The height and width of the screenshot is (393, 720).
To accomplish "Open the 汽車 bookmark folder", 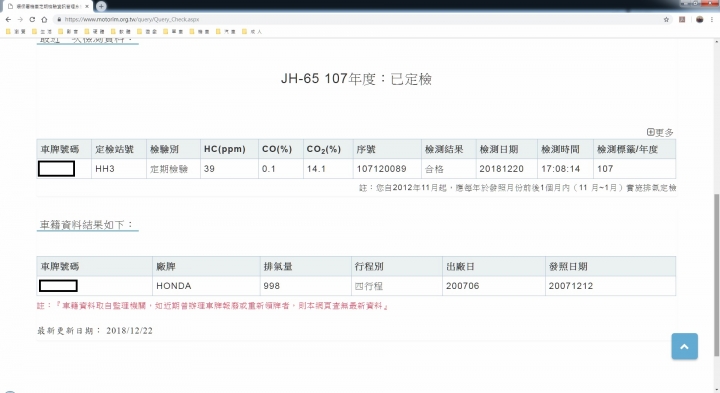I will [x=226, y=32].
